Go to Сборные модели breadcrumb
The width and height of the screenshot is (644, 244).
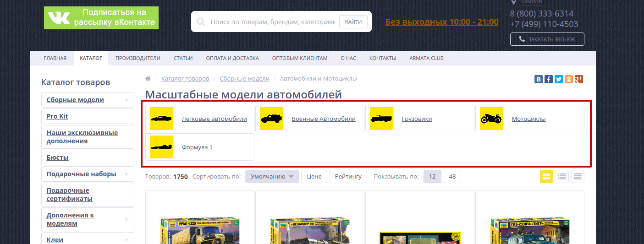tap(244, 79)
